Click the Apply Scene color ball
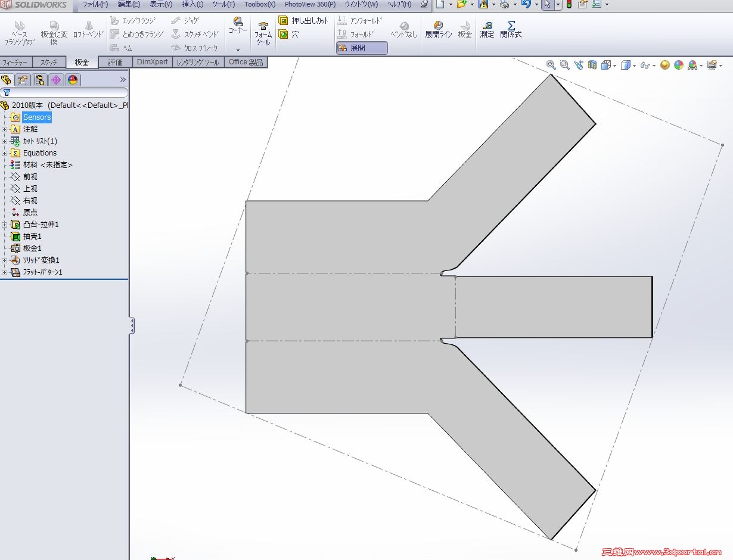This screenshot has height=560, width=733. (679, 65)
